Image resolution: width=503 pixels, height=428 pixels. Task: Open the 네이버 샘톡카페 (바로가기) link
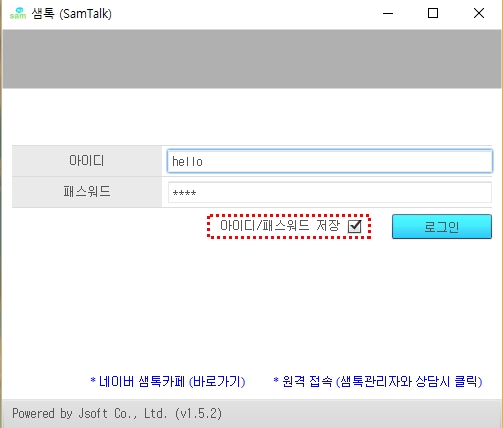pyautogui.click(x=172, y=381)
